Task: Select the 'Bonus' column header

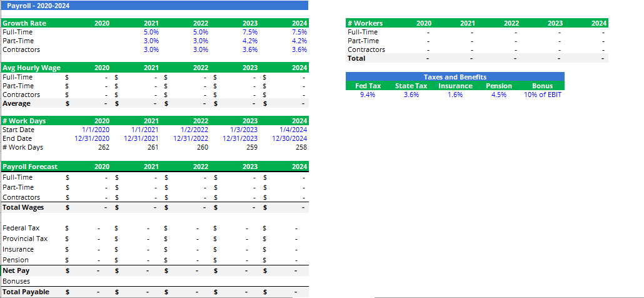Action: pos(543,86)
